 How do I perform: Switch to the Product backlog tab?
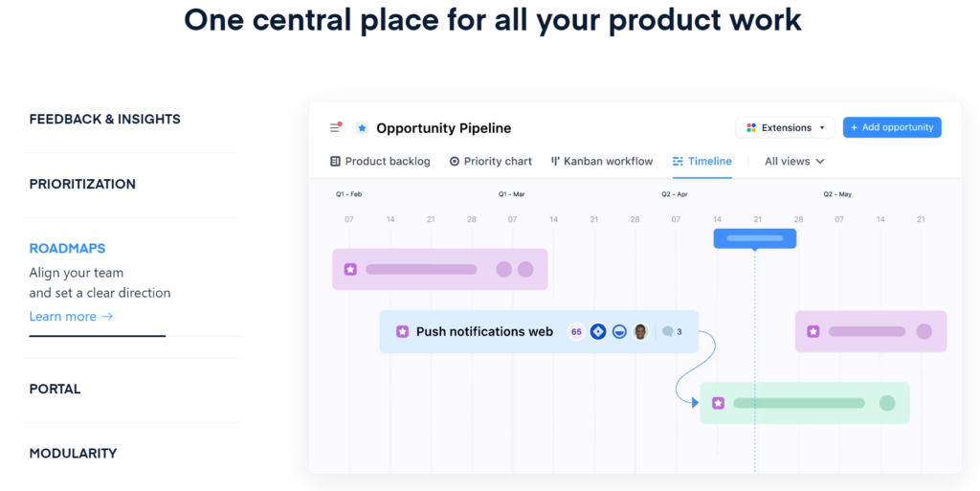(x=380, y=162)
